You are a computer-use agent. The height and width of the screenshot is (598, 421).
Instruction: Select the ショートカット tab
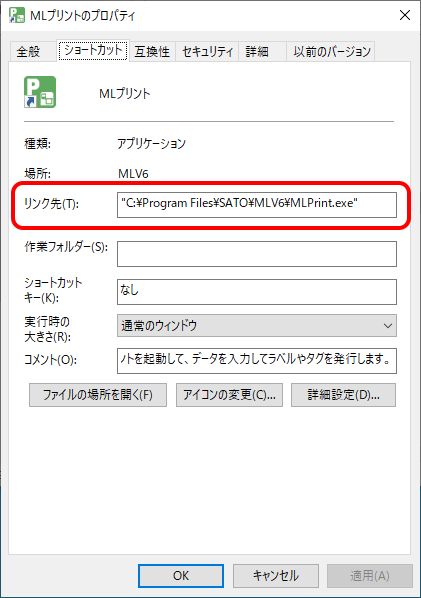[93, 50]
